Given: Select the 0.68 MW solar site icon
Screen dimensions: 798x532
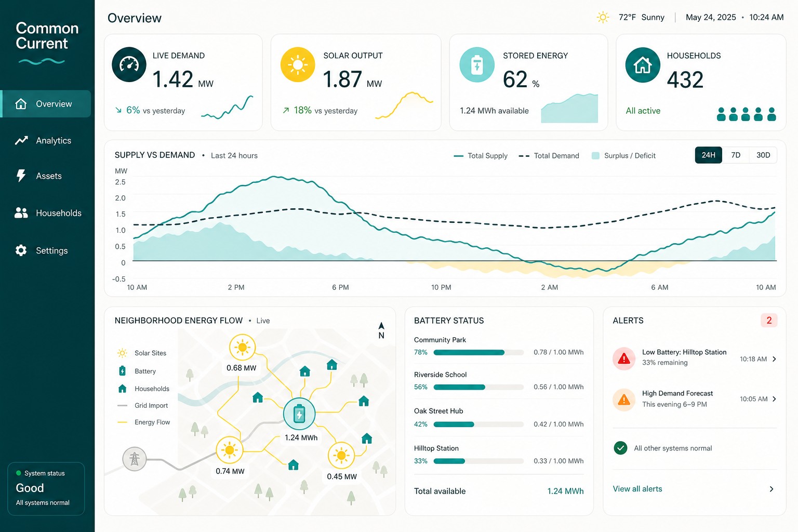Looking at the screenshot, I should [242, 347].
